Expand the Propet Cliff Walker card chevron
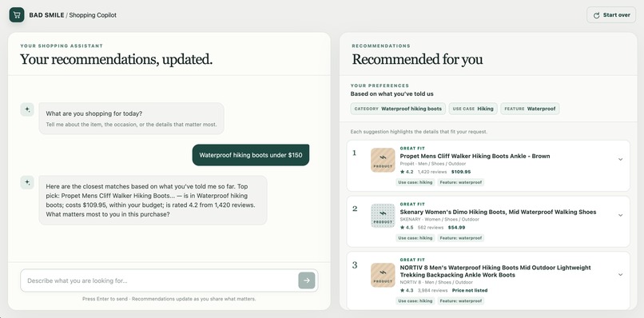This screenshot has height=318, width=644. [620, 160]
